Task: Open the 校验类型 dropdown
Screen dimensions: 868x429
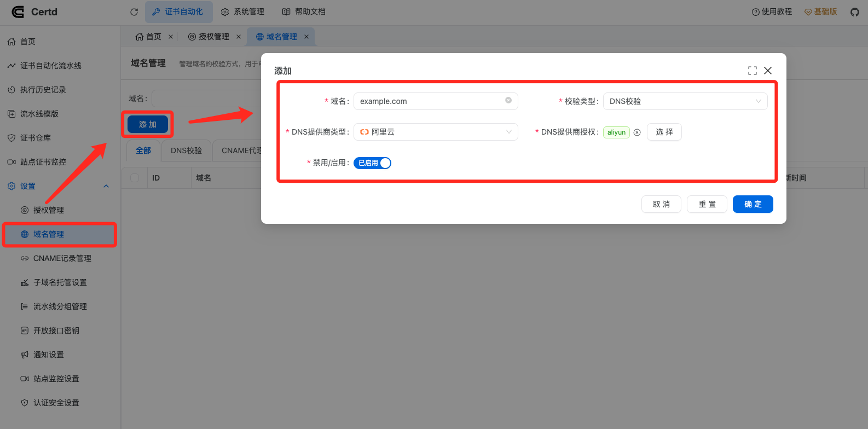Action: (685, 101)
